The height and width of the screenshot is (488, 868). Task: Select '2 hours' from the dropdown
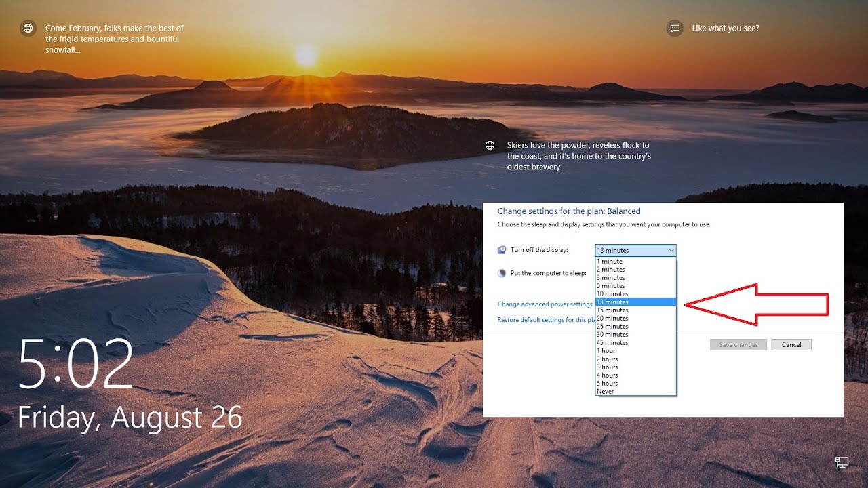[x=635, y=359]
